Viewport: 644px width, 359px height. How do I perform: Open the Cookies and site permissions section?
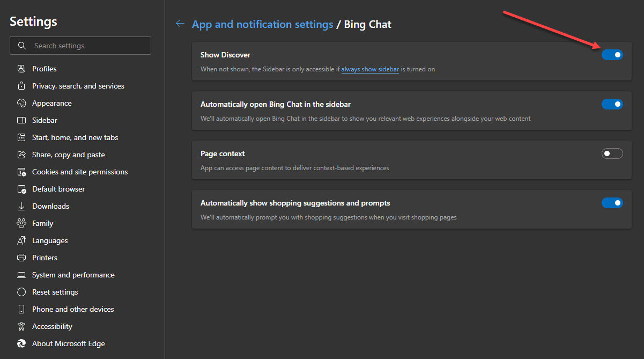tap(79, 172)
